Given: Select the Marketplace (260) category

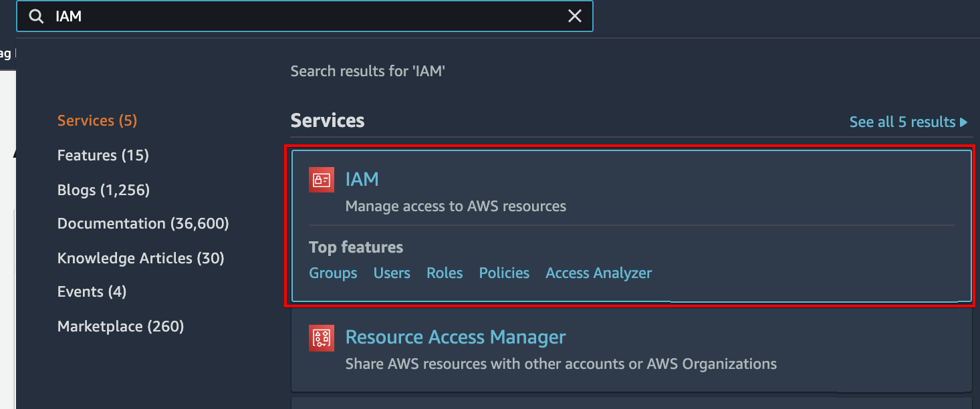Looking at the screenshot, I should click(x=121, y=327).
